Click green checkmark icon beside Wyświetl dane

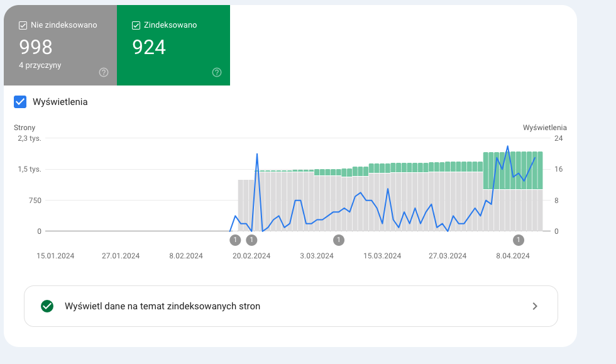pyautogui.click(x=47, y=306)
